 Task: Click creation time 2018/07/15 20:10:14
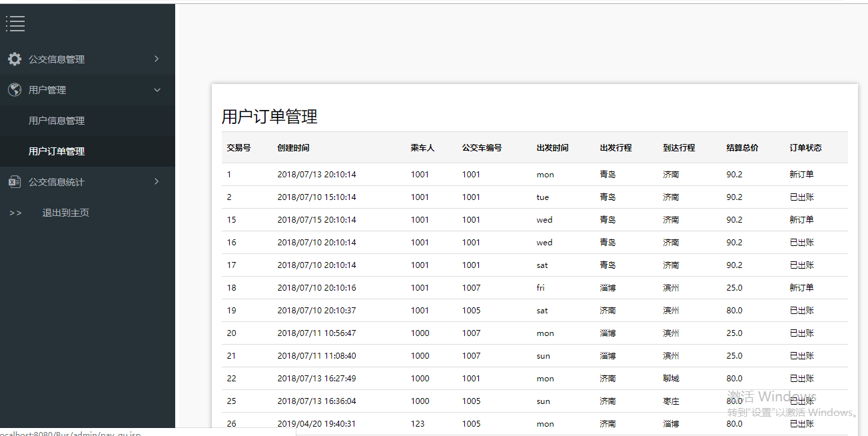(x=316, y=220)
